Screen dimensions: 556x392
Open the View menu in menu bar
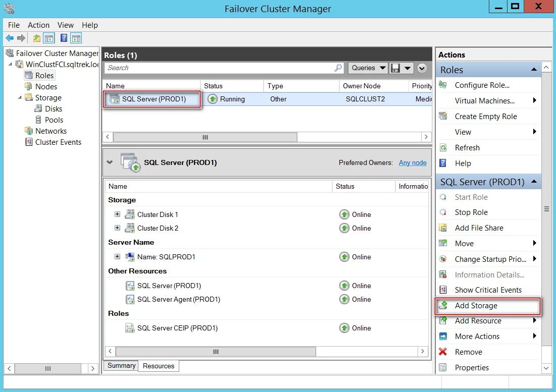pos(66,25)
